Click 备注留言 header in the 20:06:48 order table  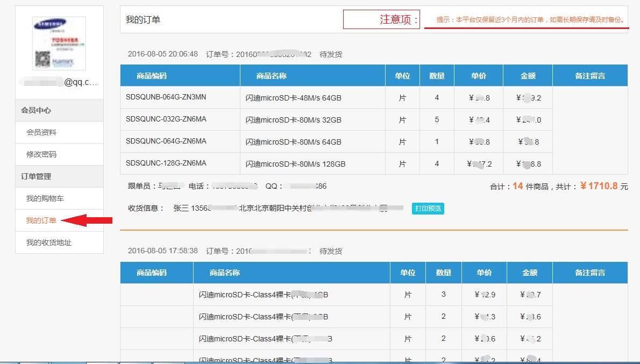(x=590, y=76)
